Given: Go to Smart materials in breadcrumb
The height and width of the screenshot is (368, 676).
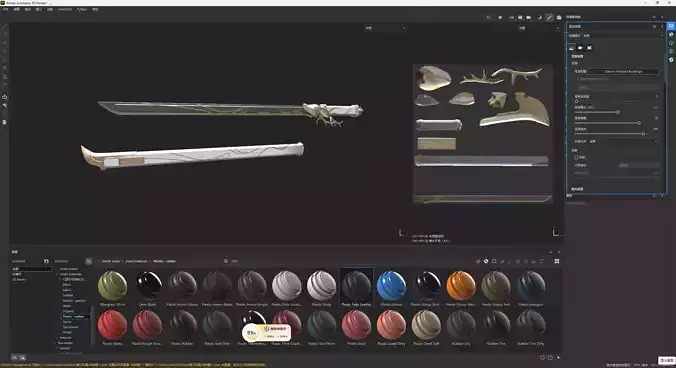Looking at the screenshot, I should 136,261.
